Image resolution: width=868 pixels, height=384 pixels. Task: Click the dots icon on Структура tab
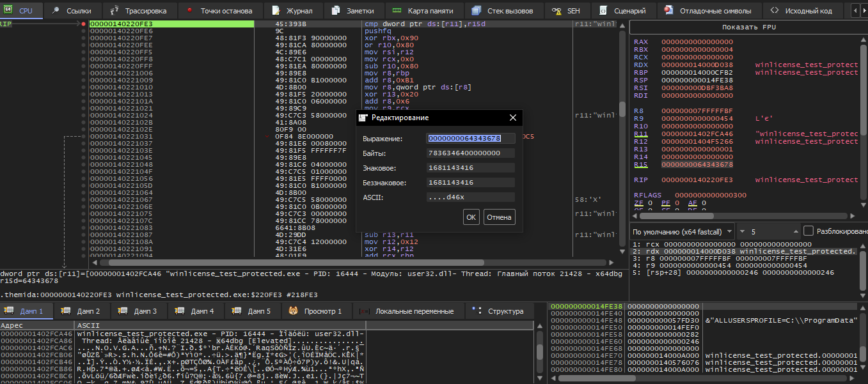pos(477,311)
